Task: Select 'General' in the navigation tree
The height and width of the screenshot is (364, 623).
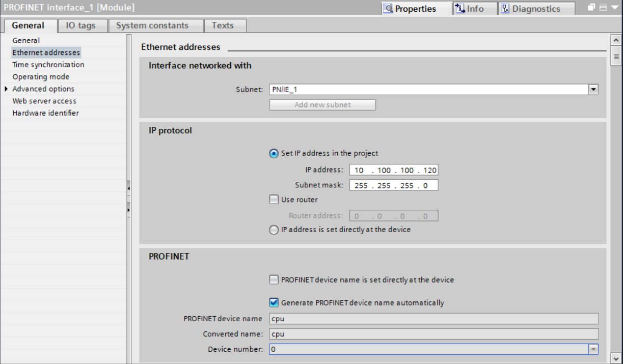Action: (x=26, y=40)
